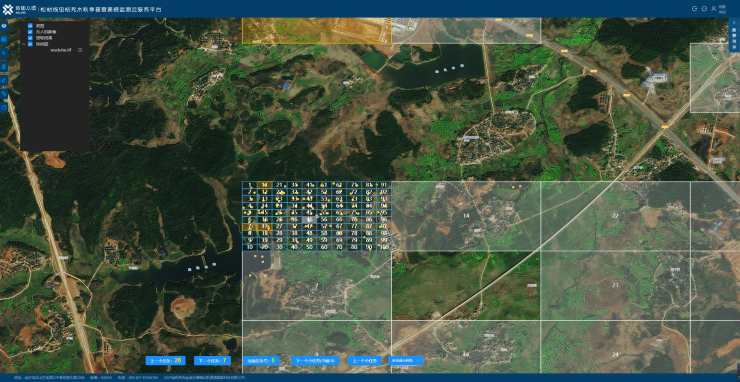Select the pencil edit tool in sidebar
The height and width of the screenshot is (382, 740).
(x=4, y=81)
